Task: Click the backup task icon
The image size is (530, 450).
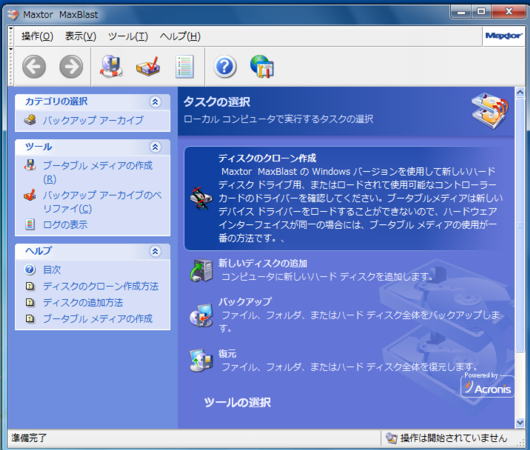Action: [201, 315]
